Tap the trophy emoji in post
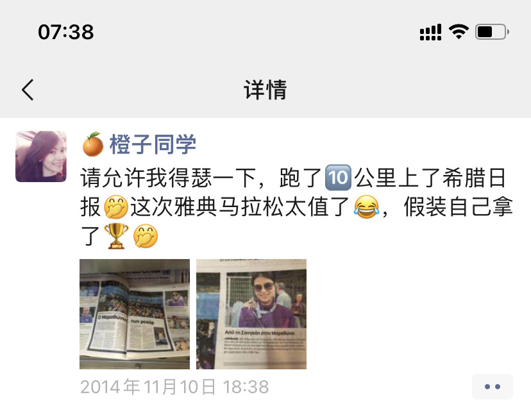 (x=116, y=236)
